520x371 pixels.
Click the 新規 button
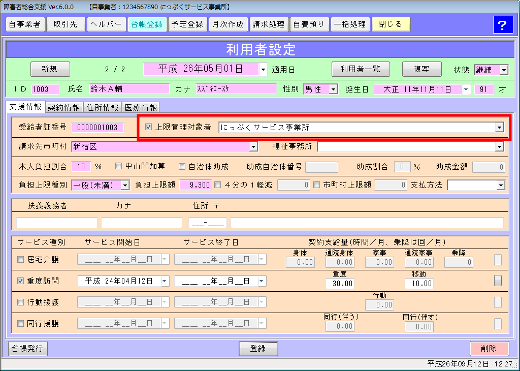click(50, 69)
